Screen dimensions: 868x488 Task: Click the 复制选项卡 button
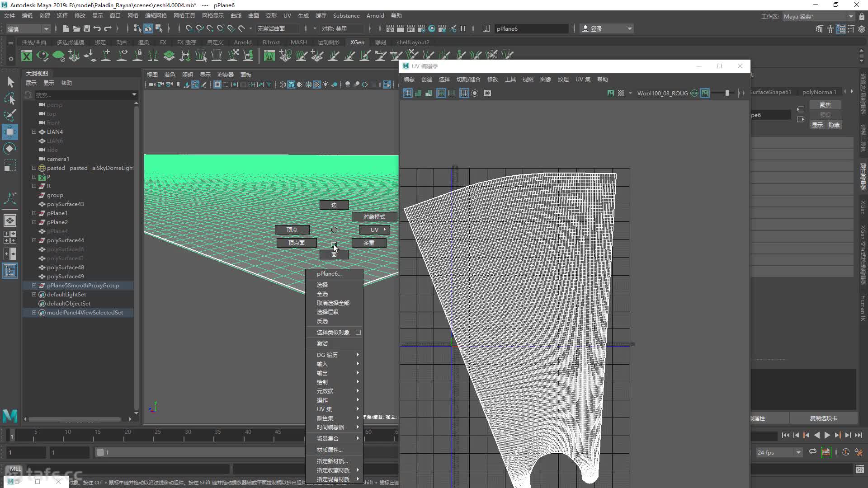click(x=823, y=418)
